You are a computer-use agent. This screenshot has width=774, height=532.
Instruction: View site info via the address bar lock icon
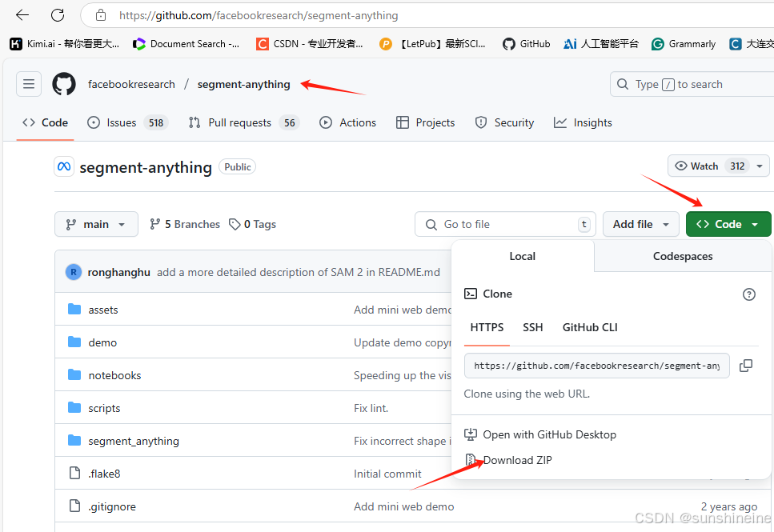(101, 15)
